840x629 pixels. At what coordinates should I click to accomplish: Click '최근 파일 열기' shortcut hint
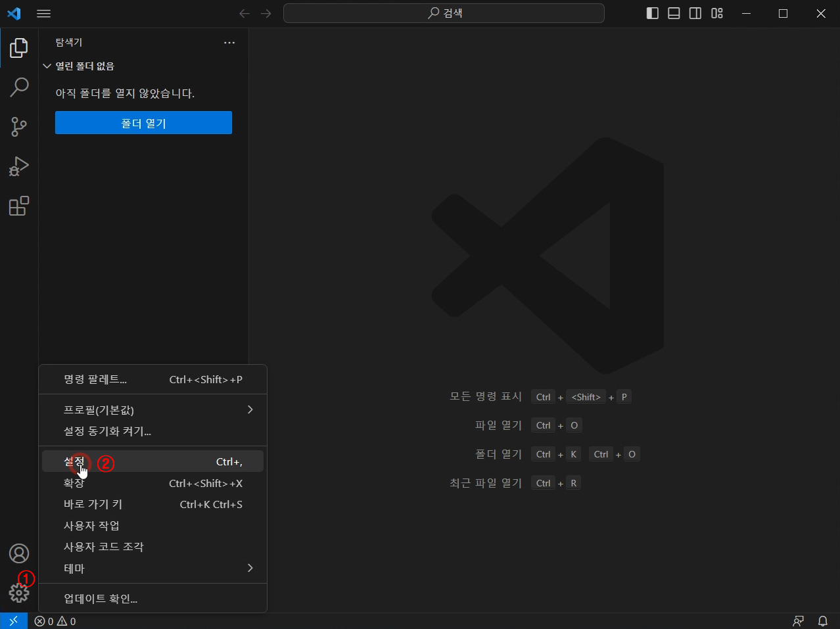tap(486, 483)
